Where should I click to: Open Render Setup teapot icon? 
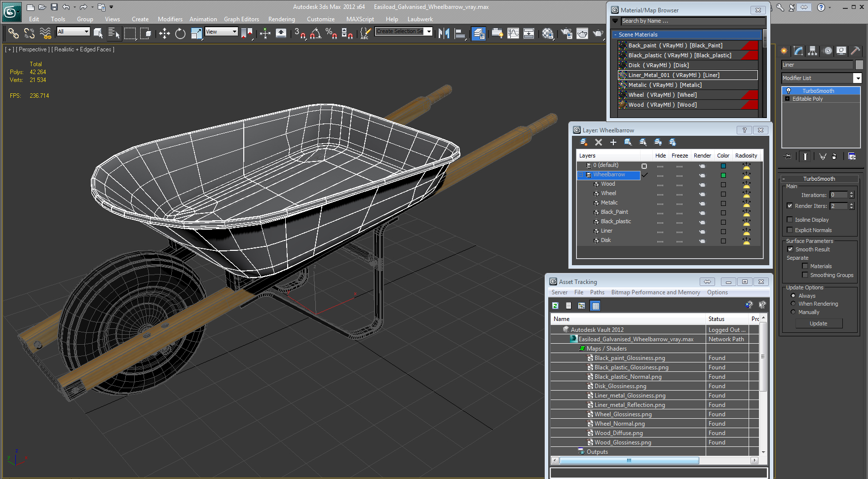point(566,33)
